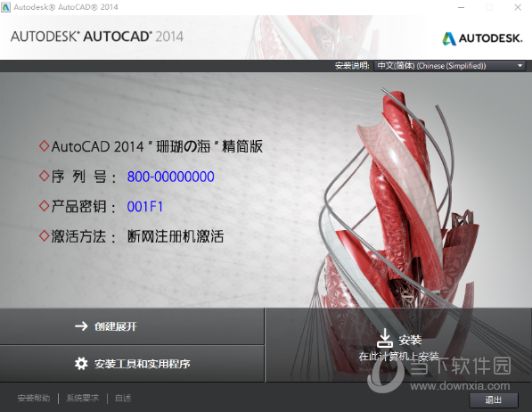Open 安装工具和实用程序 option
The image size is (532, 412).
[132, 364]
